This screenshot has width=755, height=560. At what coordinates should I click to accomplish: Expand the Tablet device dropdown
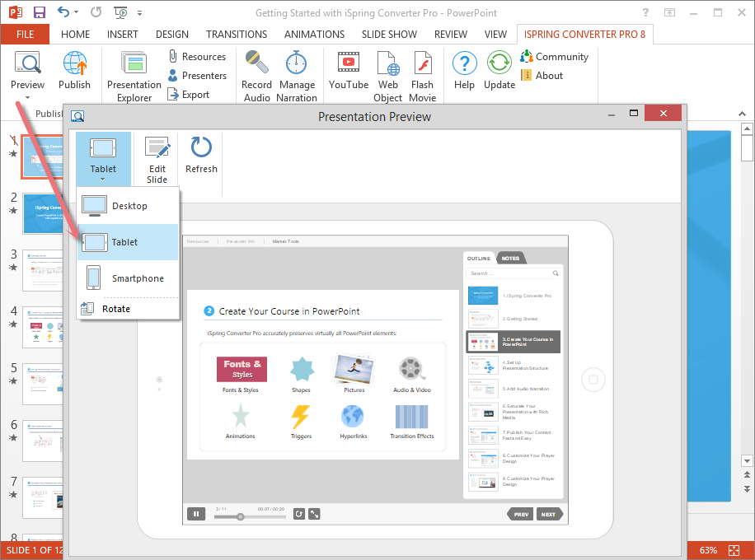click(x=103, y=179)
